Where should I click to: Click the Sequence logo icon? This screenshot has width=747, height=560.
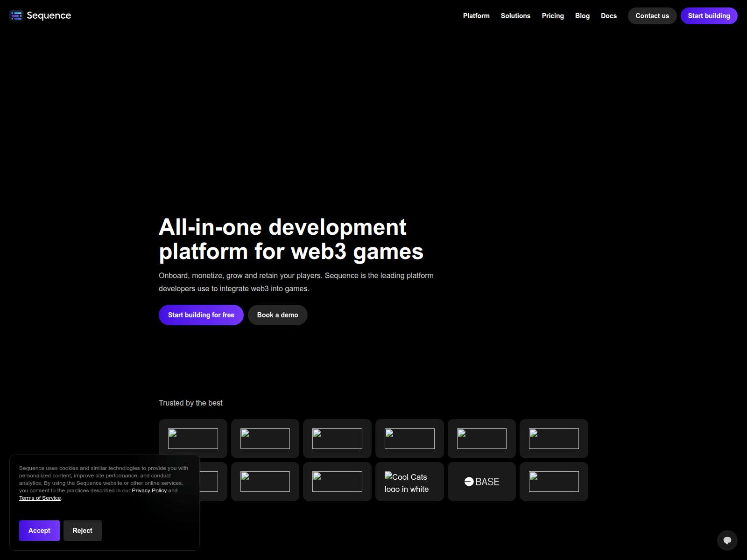[16, 16]
